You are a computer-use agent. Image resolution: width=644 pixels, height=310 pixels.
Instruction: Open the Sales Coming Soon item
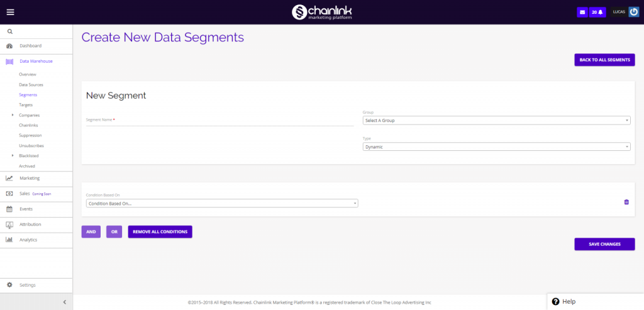point(36,194)
